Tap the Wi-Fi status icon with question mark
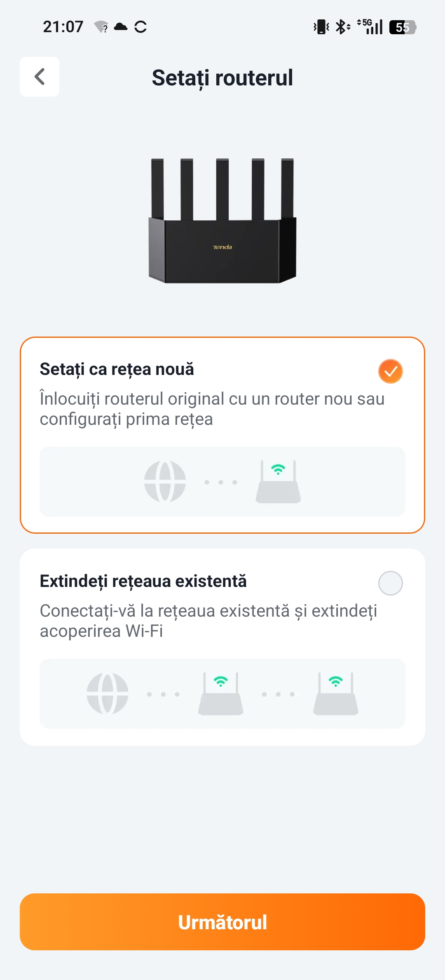This screenshot has height=980, width=445. [101, 27]
